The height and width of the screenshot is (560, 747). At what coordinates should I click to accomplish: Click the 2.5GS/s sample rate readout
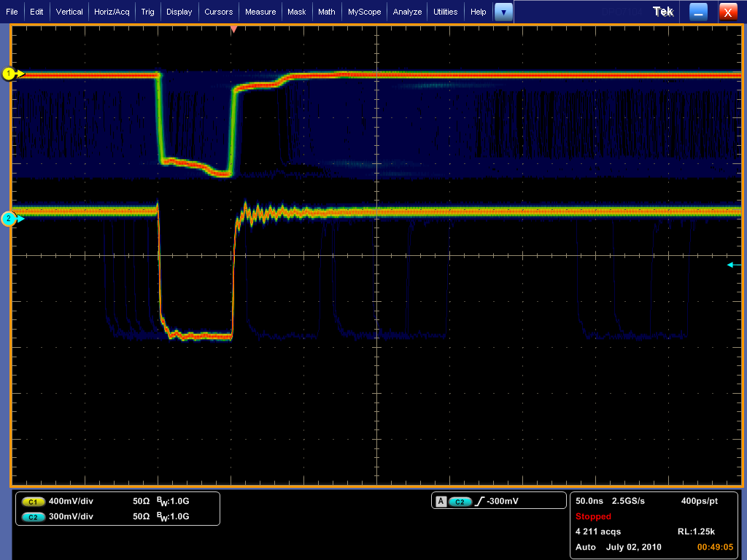click(x=628, y=501)
